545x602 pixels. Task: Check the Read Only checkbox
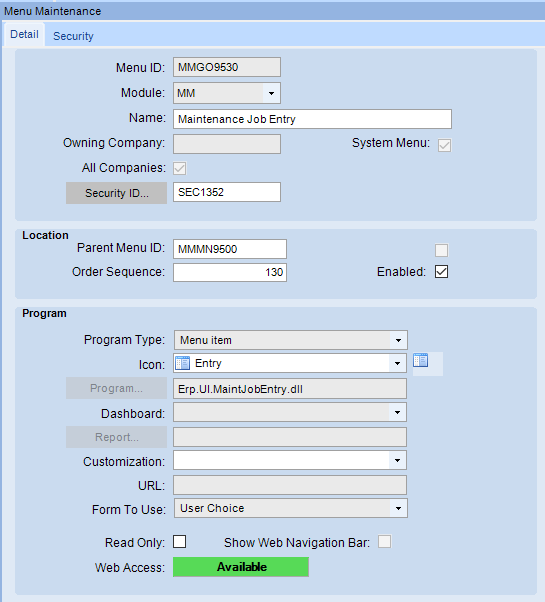pos(180,542)
